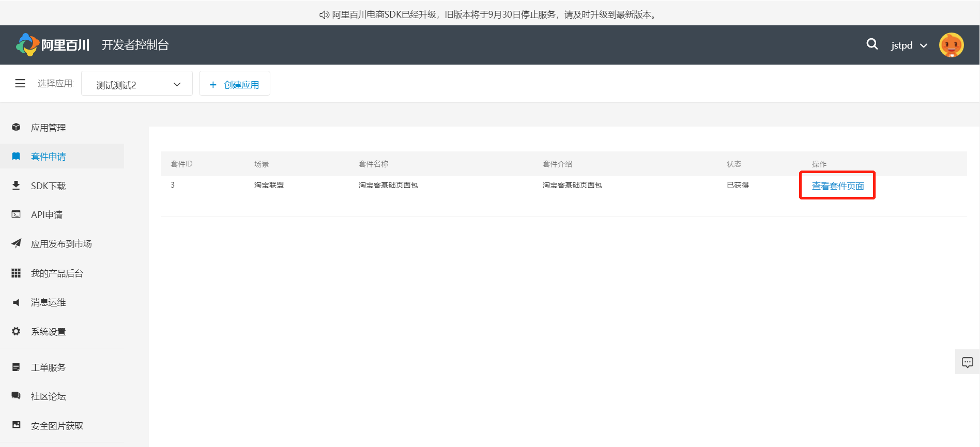
Task: Click the 开发者控制台 title text
Action: pos(135,45)
